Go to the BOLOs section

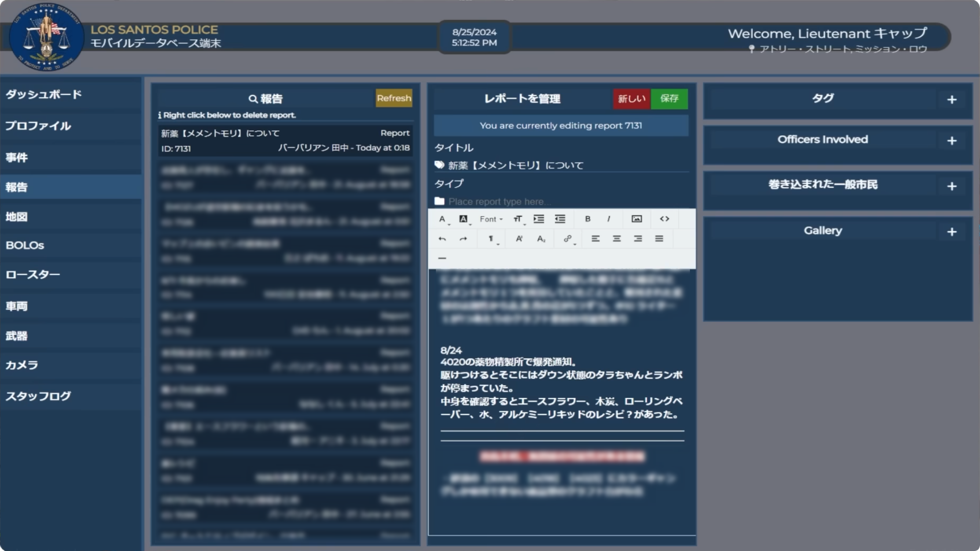25,245
